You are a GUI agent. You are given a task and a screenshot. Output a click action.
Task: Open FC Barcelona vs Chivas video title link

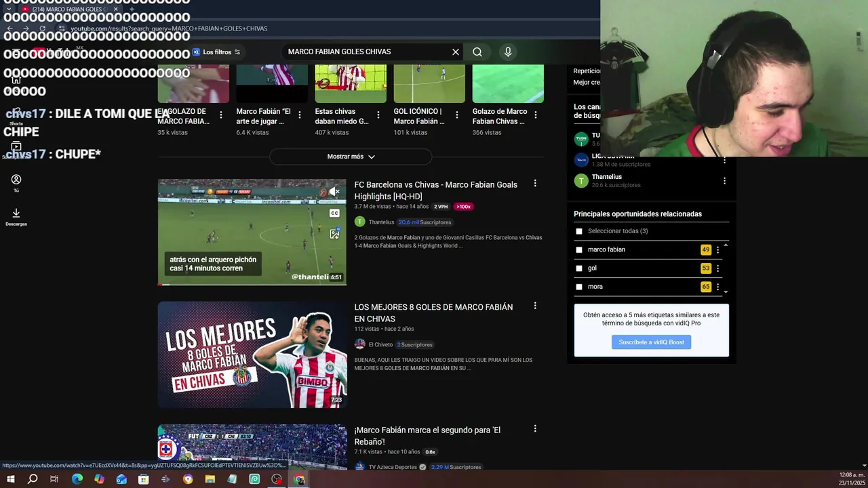[x=435, y=190]
